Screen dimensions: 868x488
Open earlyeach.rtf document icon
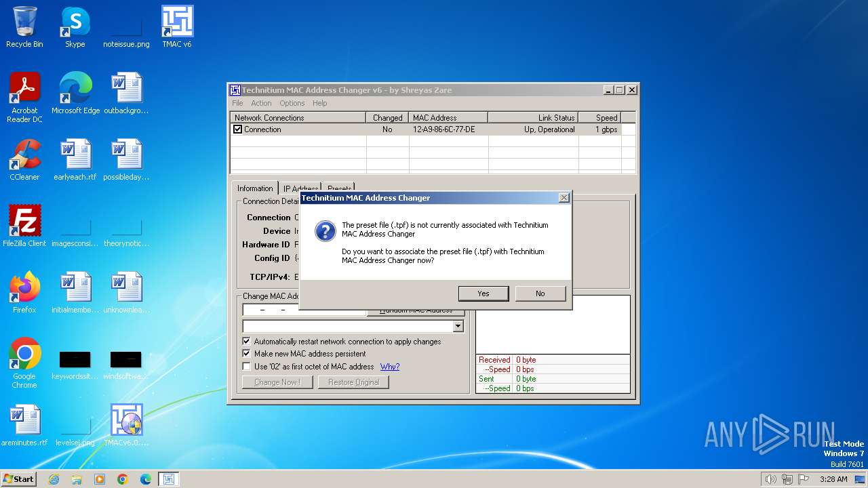[75, 160]
